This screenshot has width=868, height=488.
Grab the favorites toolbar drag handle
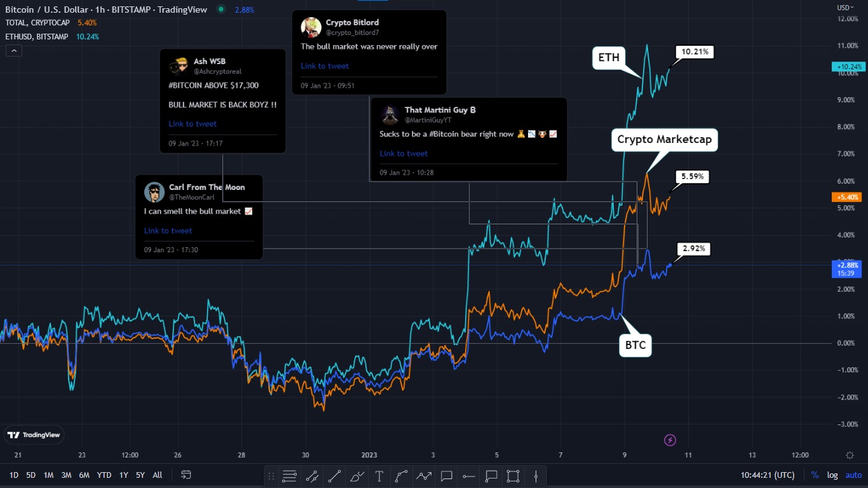point(271,475)
